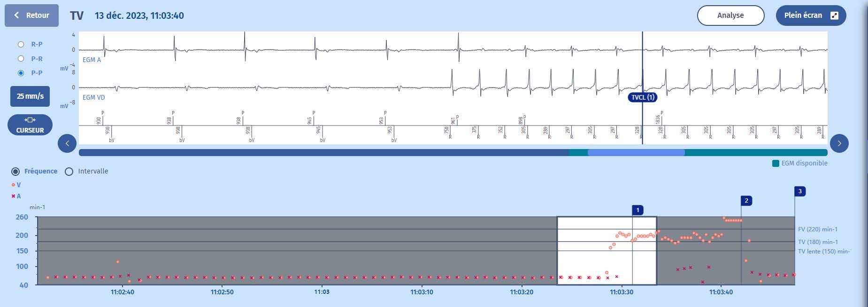Image resolution: width=868 pixels, height=307 pixels.
Task: Select the P-R interval radio button
Action: [21, 59]
